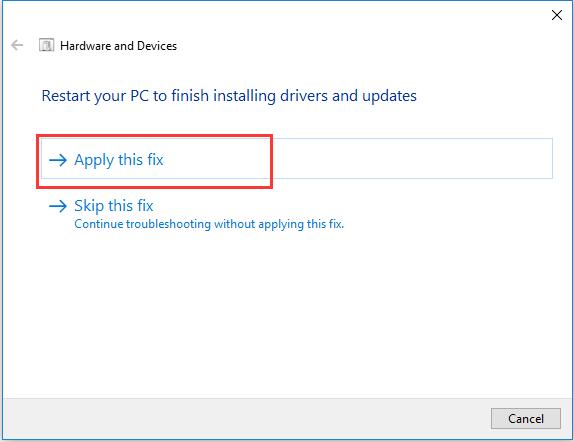Select the Apply this fix option text

click(x=119, y=160)
